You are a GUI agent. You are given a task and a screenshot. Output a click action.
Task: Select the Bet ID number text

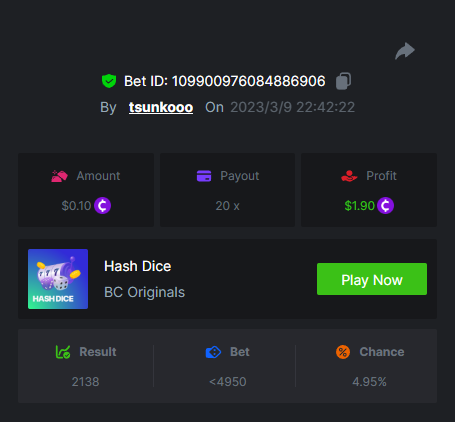248,81
